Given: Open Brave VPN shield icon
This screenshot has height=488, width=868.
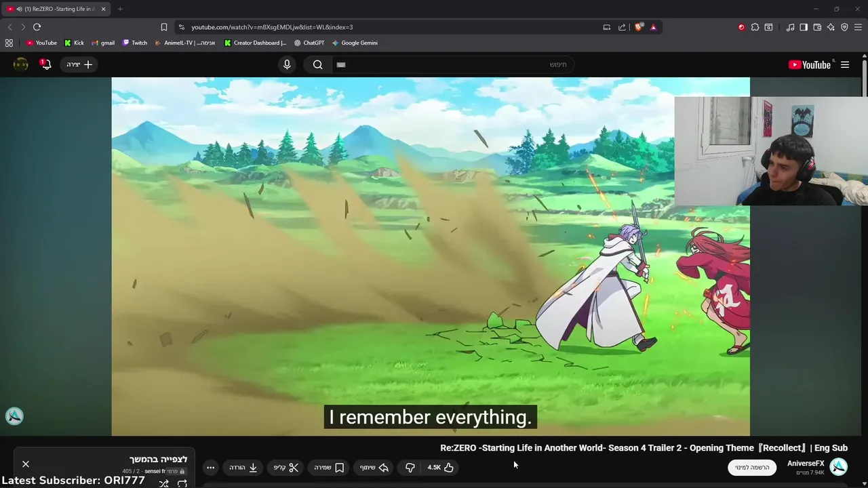Looking at the screenshot, I should tap(844, 27).
